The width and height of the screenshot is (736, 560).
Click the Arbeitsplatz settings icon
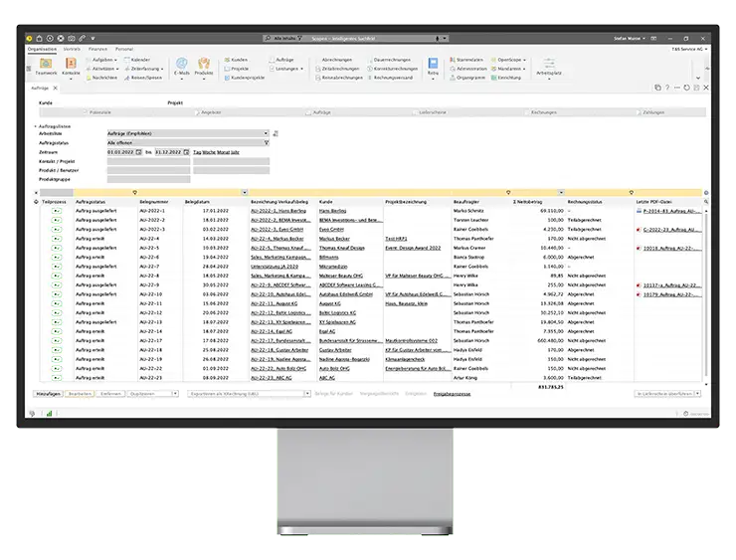[x=548, y=66]
